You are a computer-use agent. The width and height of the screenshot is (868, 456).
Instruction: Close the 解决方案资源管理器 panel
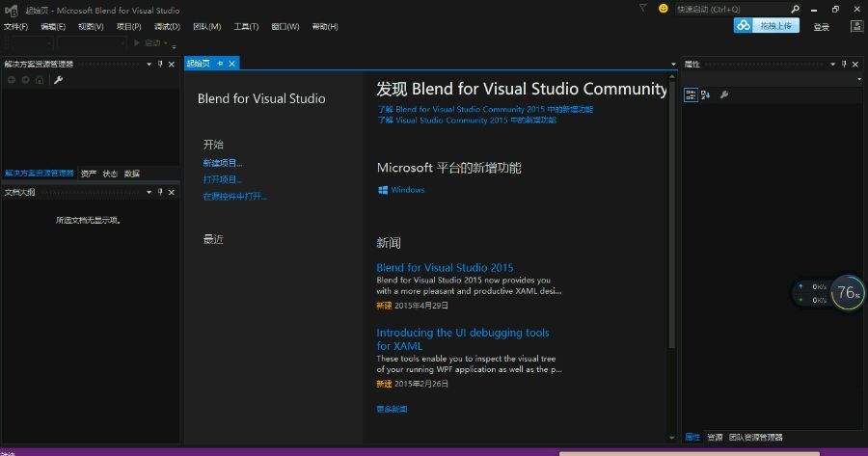tap(172, 65)
